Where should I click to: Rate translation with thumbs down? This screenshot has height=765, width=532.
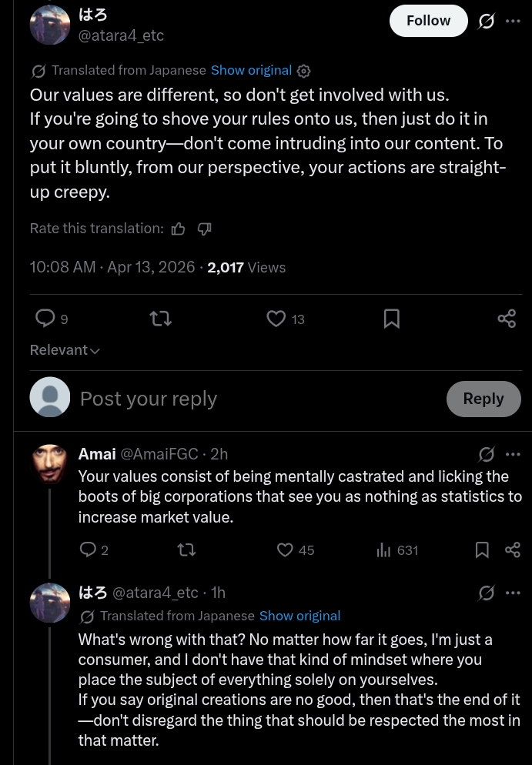[204, 229]
